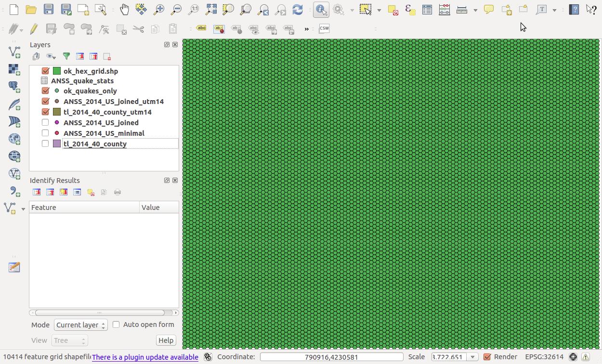The height and width of the screenshot is (364, 602).
Task: Activate the Zoom In magnifier tool
Action: (158, 10)
